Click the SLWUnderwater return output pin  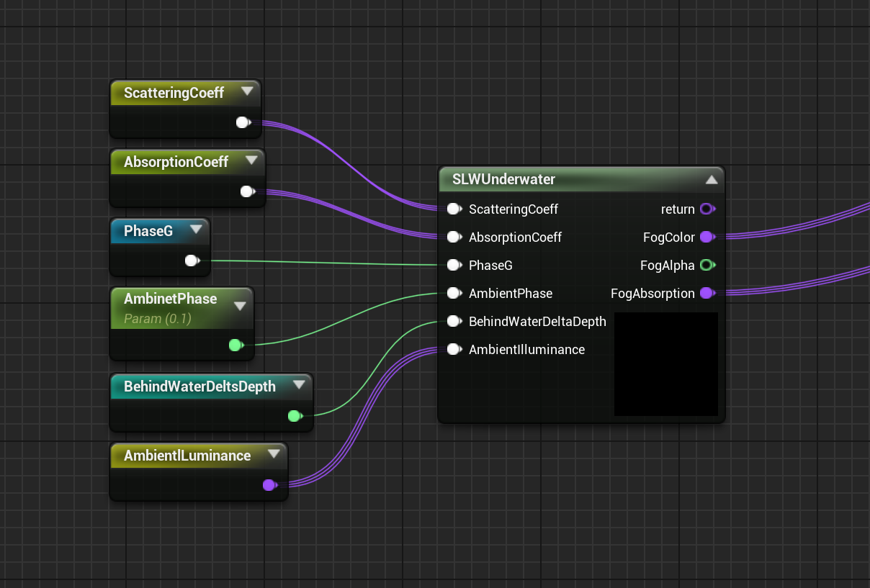707,209
